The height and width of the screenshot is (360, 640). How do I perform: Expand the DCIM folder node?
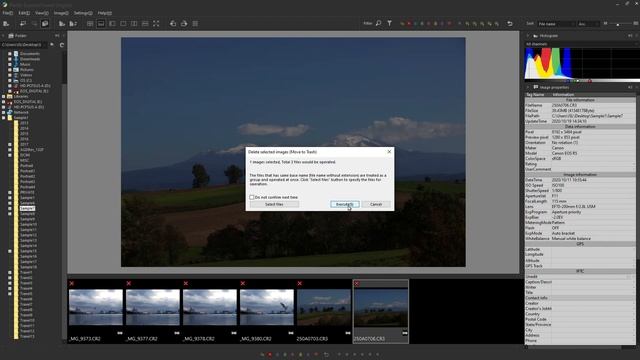pyautogui.click(x=10, y=155)
